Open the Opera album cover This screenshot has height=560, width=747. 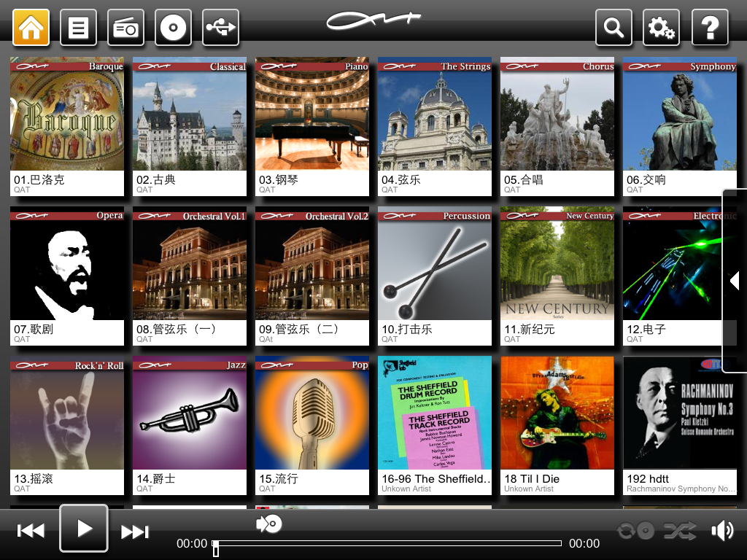click(x=67, y=263)
